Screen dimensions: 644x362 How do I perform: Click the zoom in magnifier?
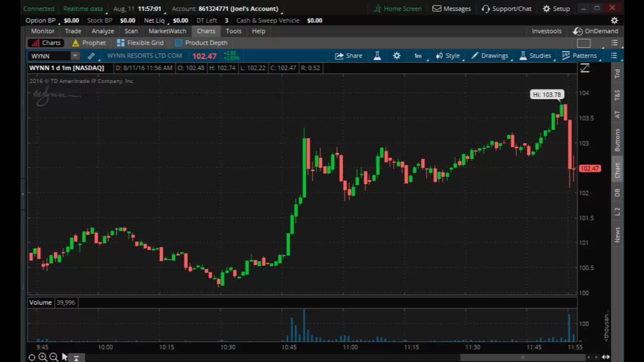click(x=43, y=357)
